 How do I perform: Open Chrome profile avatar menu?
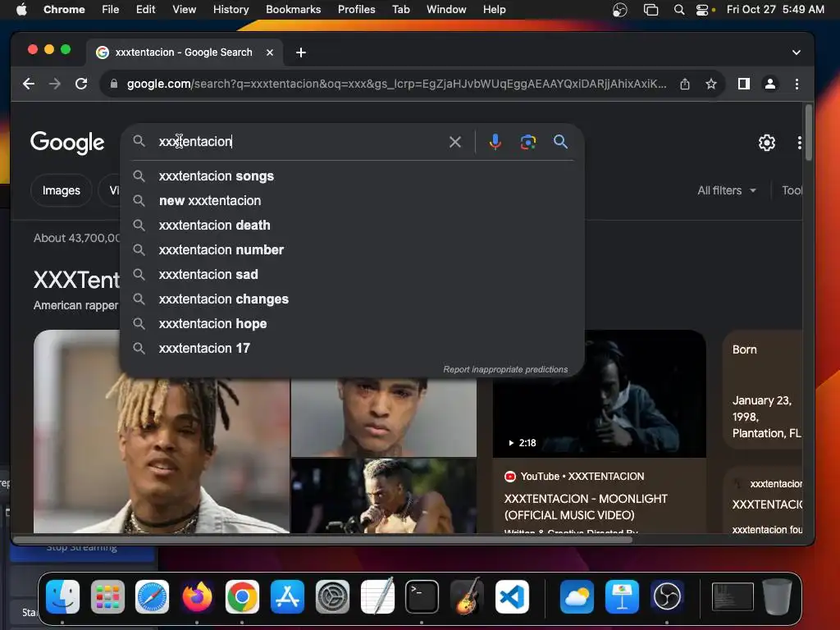(x=769, y=84)
